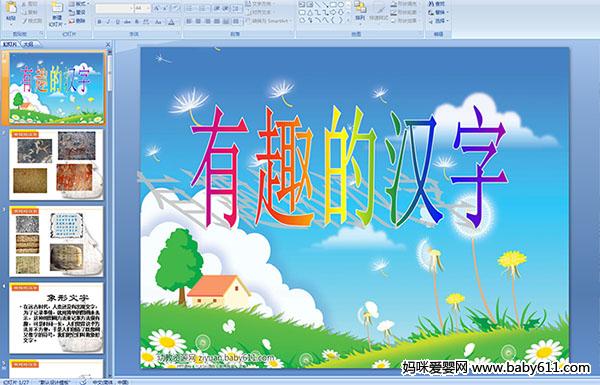The width and height of the screenshot is (600, 385).
Task: Click the Format Painter icon
Action: click(31, 21)
